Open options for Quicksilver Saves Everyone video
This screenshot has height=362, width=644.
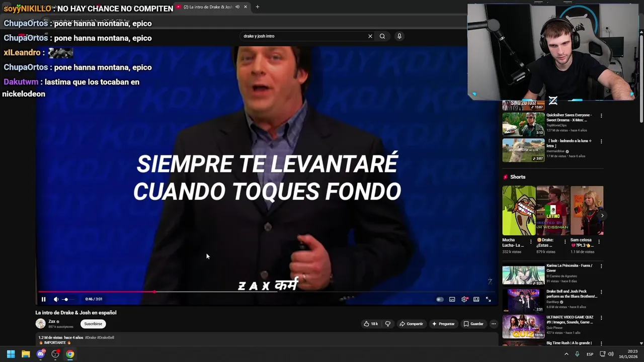click(x=601, y=116)
